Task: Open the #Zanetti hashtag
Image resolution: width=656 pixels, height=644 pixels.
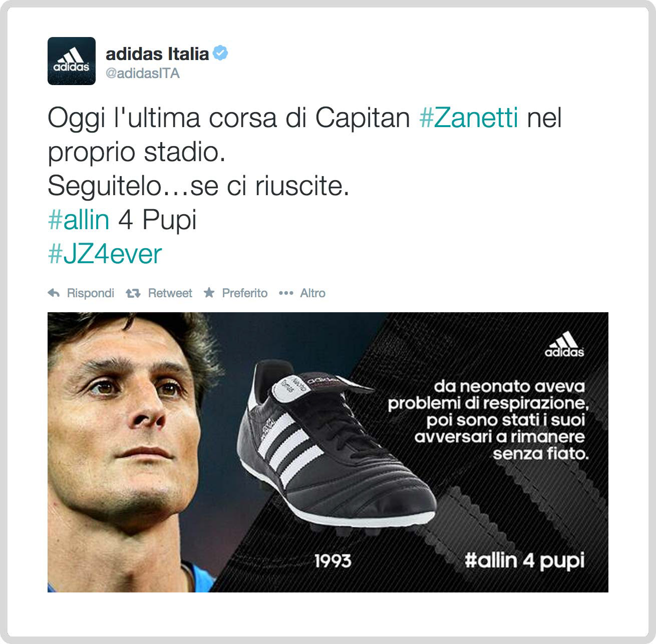Action: pos(468,118)
